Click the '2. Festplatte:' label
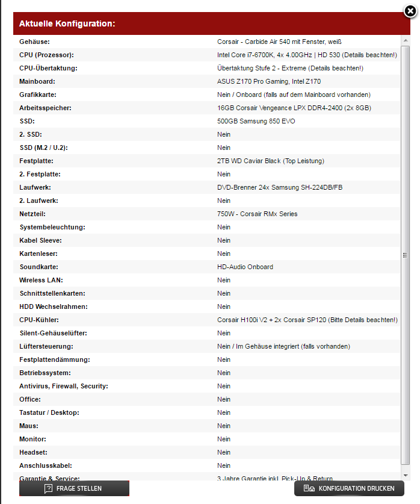This screenshot has width=420, height=504. coord(40,174)
